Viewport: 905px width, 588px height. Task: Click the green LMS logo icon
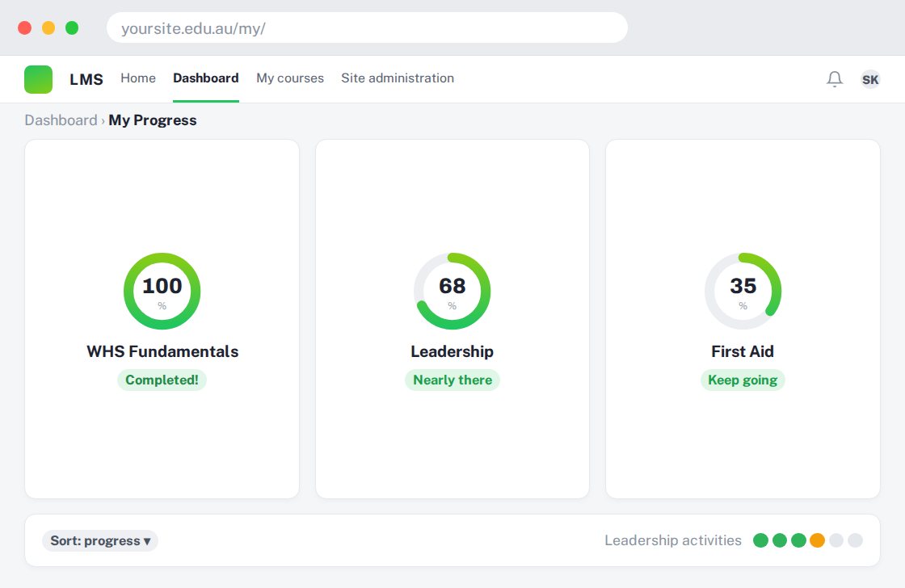[x=38, y=79]
